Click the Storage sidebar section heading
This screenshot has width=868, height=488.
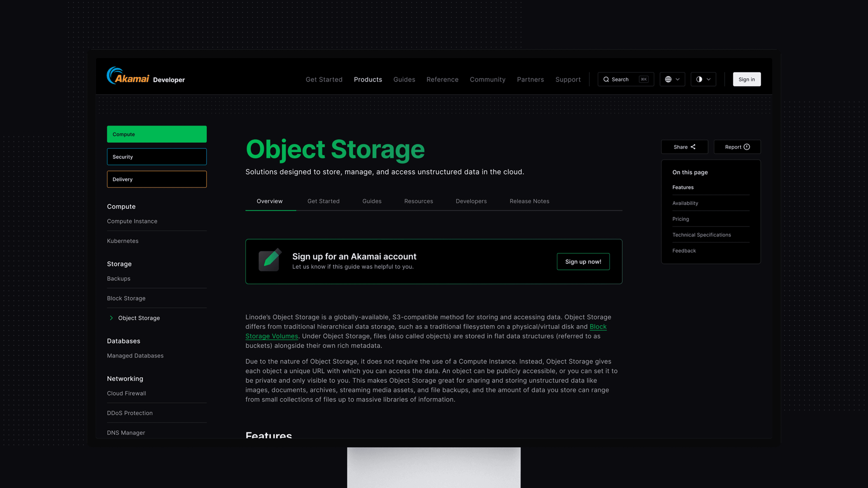coord(119,264)
